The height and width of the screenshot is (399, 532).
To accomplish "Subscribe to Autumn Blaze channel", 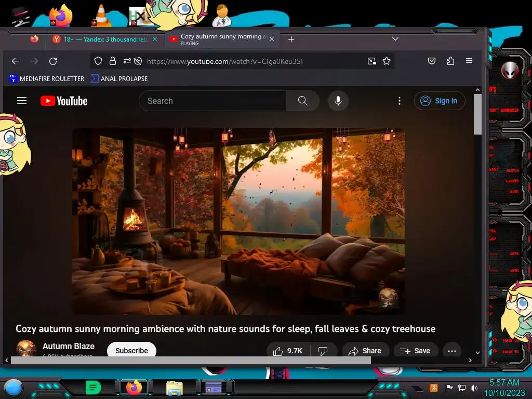I will pyautogui.click(x=131, y=350).
